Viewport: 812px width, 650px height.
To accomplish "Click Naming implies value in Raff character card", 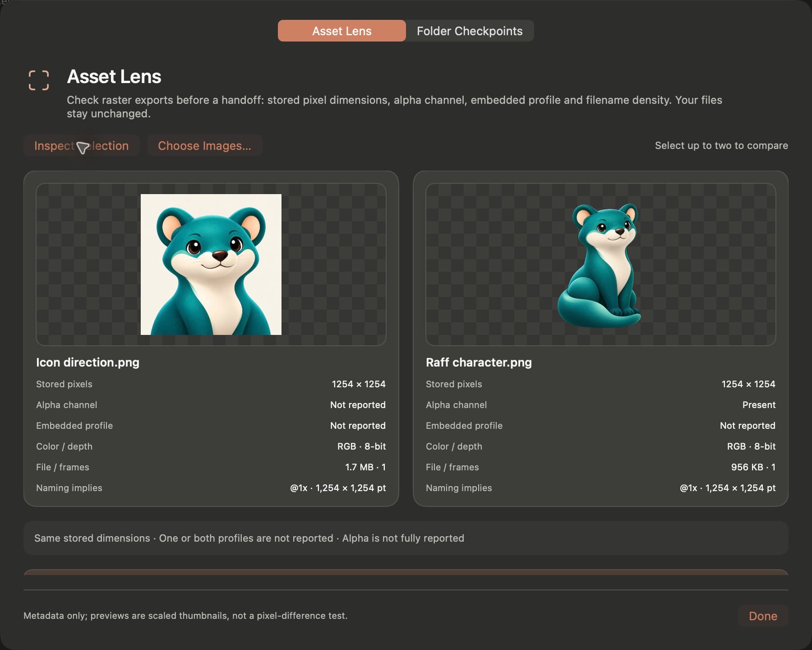I will [x=728, y=488].
